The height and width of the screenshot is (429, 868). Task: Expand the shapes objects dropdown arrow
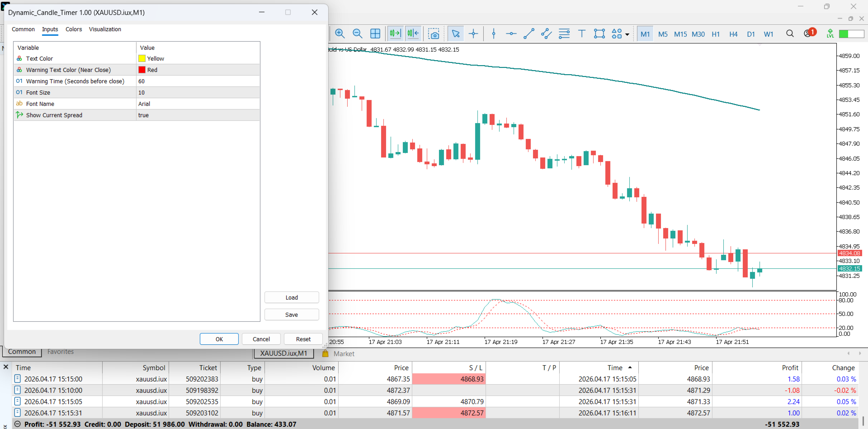[x=627, y=34]
